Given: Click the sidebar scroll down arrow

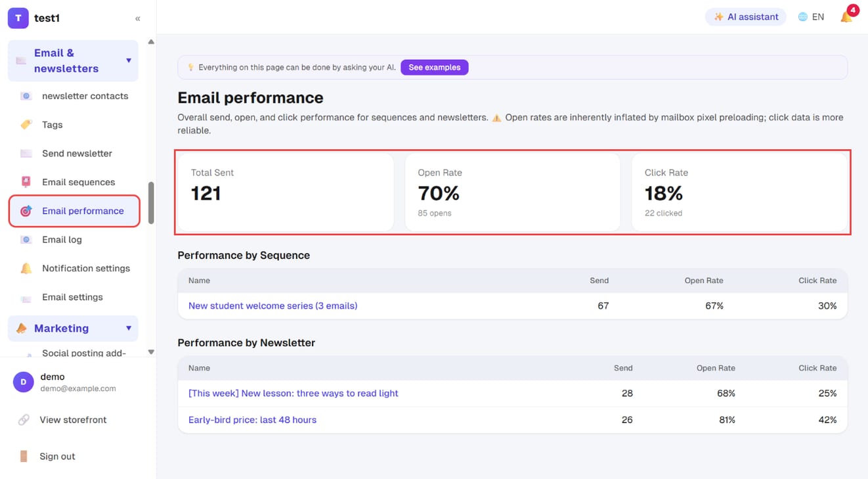Looking at the screenshot, I should 151,352.
